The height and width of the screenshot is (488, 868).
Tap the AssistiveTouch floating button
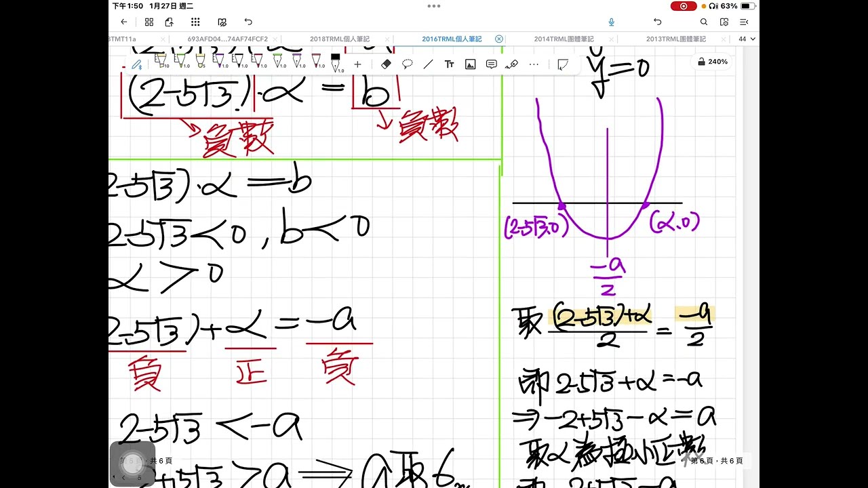tap(132, 464)
